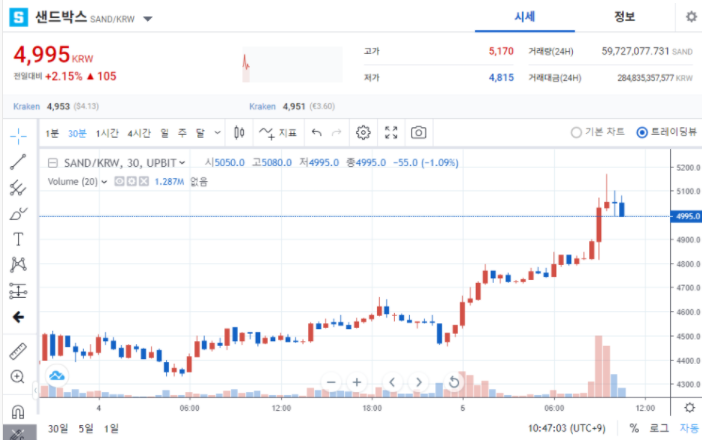Zoom out chart with minus button
This screenshot has height=440, width=702.
click(331, 382)
